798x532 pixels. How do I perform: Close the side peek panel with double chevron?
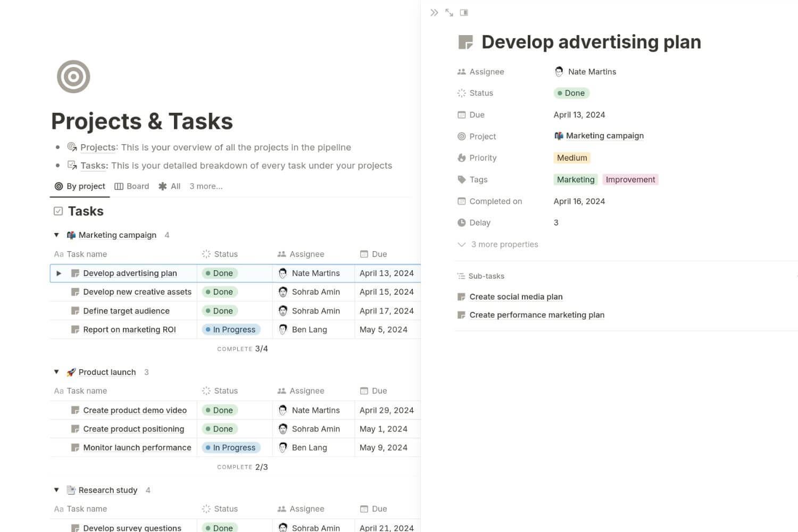tap(434, 12)
